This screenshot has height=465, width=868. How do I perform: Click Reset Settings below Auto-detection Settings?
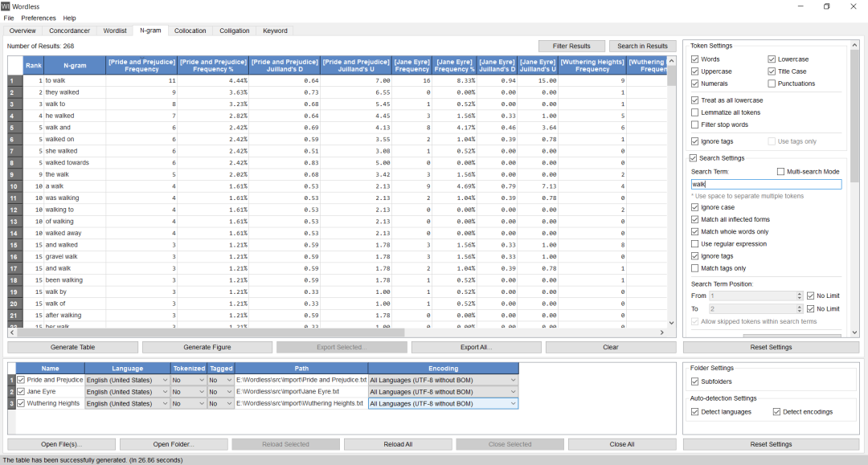(x=771, y=445)
